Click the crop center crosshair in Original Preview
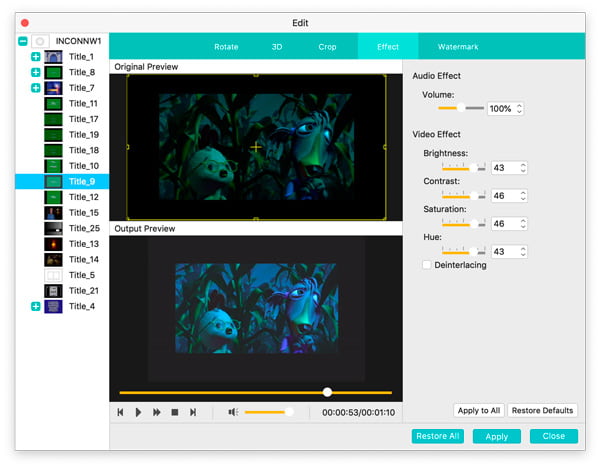The width and height of the screenshot is (600, 468). click(x=256, y=147)
